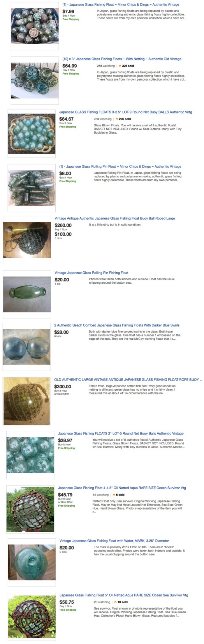Viewport: 204px width, 644px height.
Task: View the dark roped float with tape measure photo
Action: tap(27, 240)
